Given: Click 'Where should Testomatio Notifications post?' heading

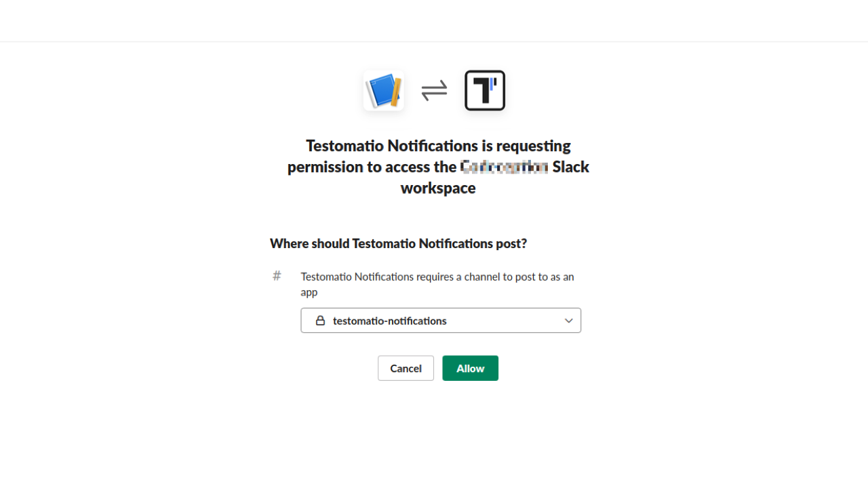Looking at the screenshot, I should pyautogui.click(x=398, y=243).
